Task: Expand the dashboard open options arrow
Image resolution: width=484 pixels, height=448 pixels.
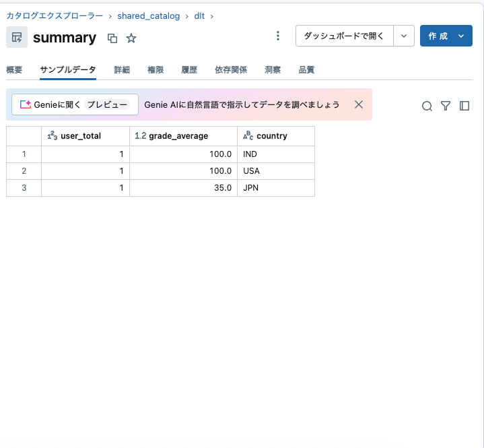Action: click(404, 36)
